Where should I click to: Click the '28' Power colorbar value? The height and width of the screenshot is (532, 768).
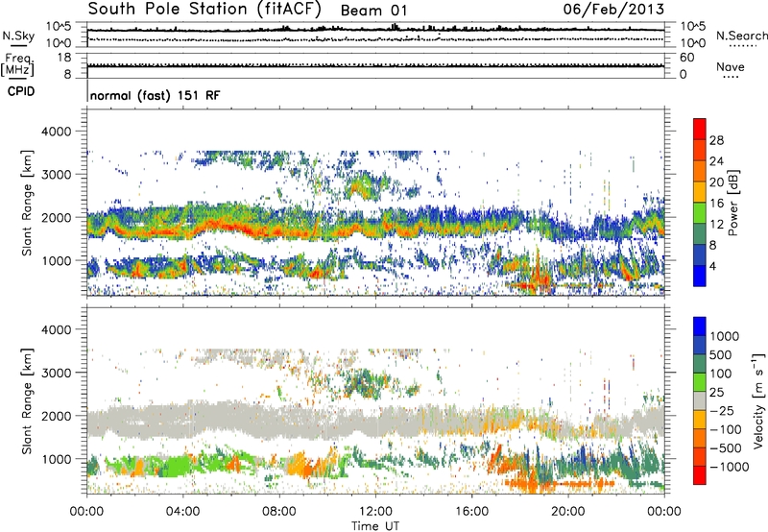coord(716,140)
